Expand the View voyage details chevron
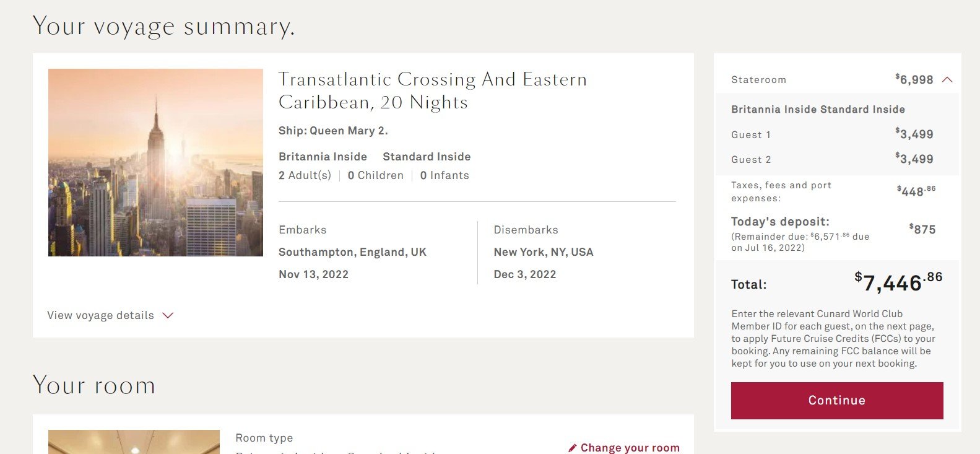This screenshot has height=454, width=980. point(168,315)
